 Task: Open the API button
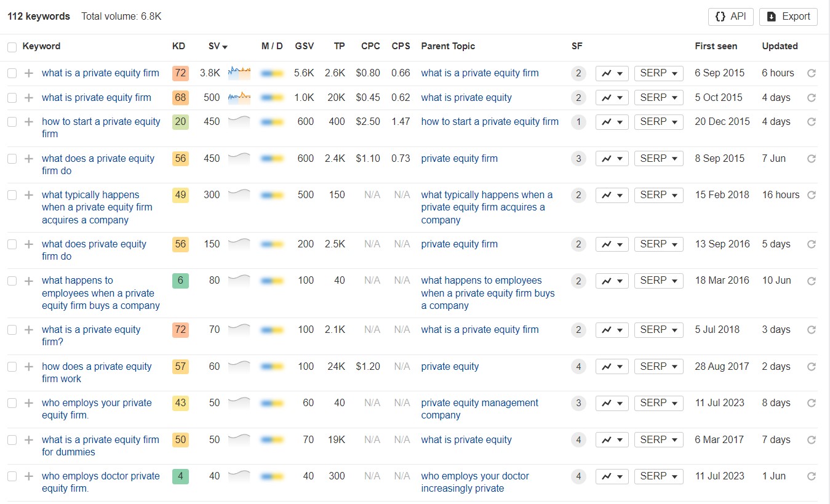[731, 17]
